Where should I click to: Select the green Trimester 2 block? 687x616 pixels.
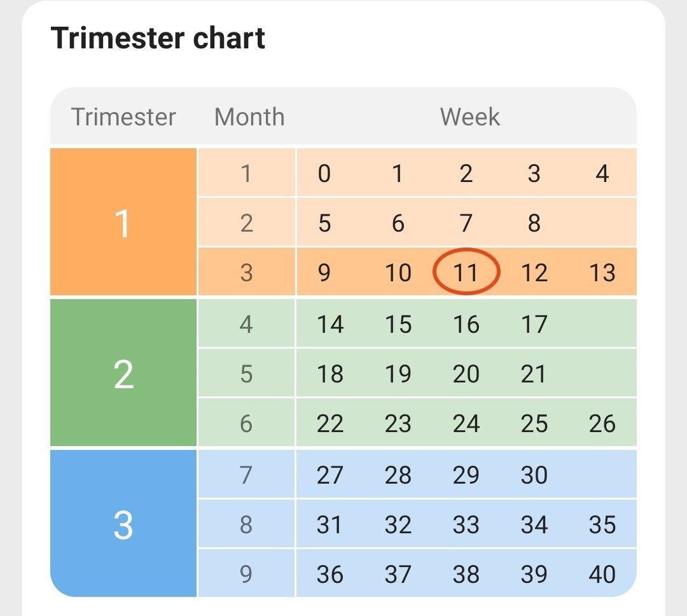point(123,374)
